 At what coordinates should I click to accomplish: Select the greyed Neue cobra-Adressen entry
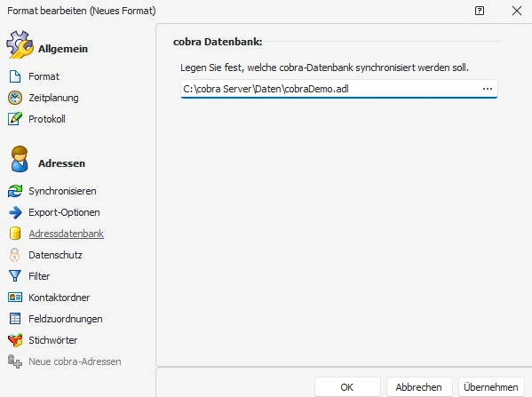pyautogui.click(x=75, y=361)
